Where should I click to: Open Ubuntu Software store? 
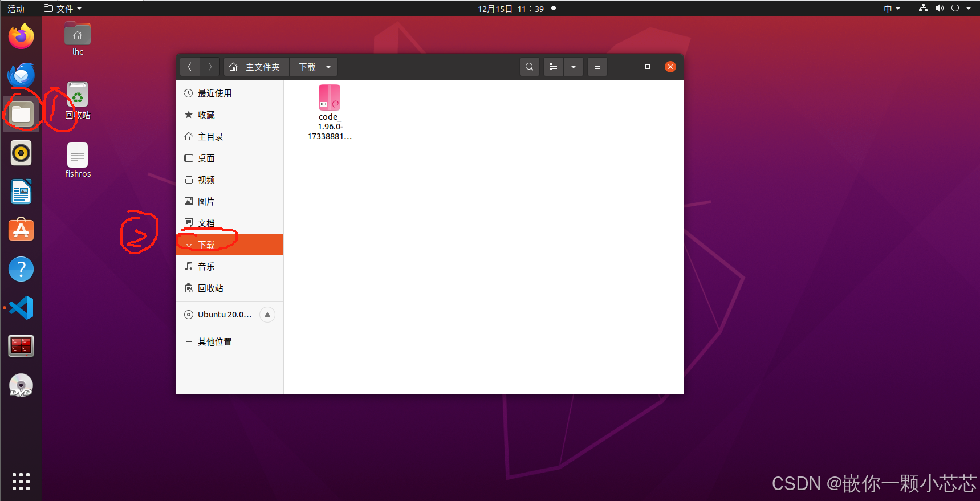21,230
